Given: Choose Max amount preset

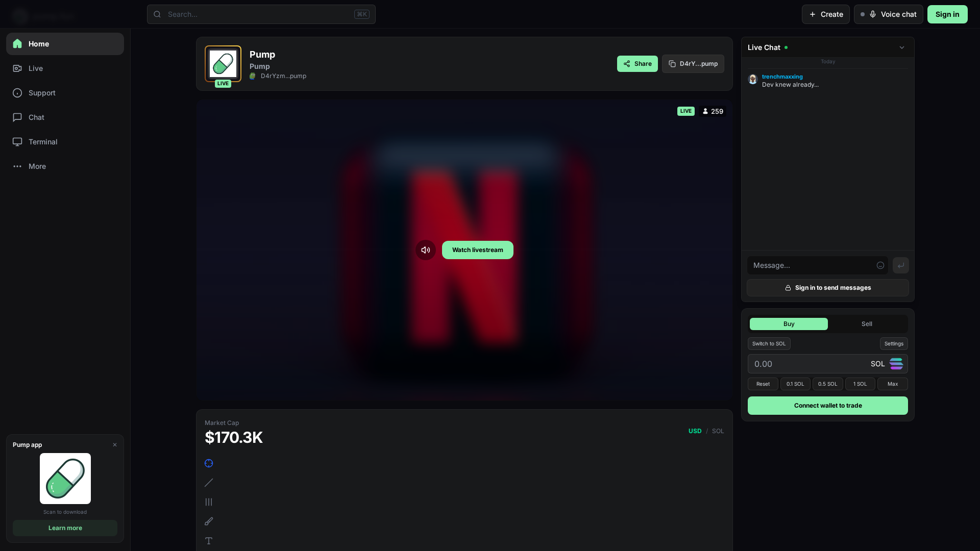Looking at the screenshot, I should coord(893,384).
